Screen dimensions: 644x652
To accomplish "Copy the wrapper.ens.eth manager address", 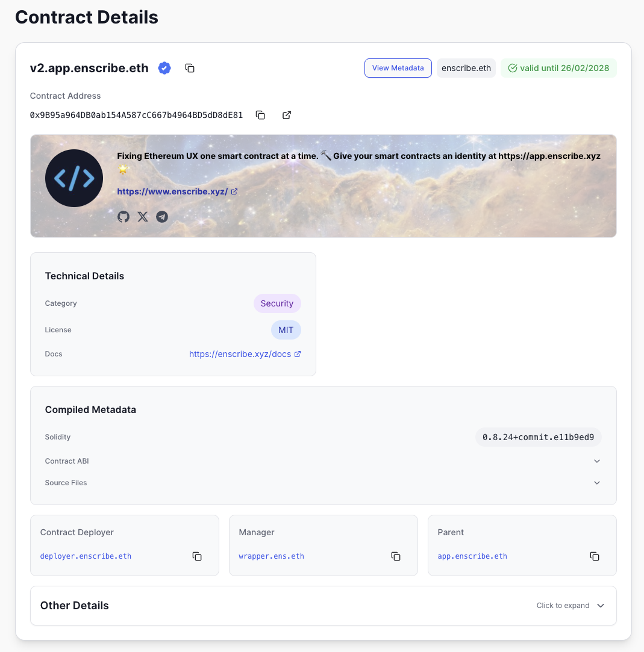I will (x=396, y=556).
